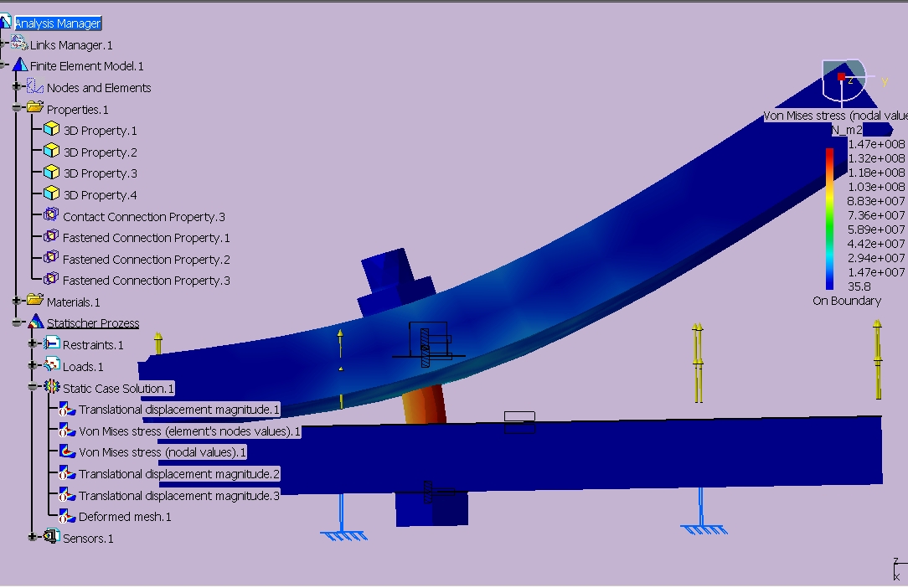Click the 3D Property.2 cube icon
Image resolution: width=908 pixels, height=588 pixels.
point(52,150)
